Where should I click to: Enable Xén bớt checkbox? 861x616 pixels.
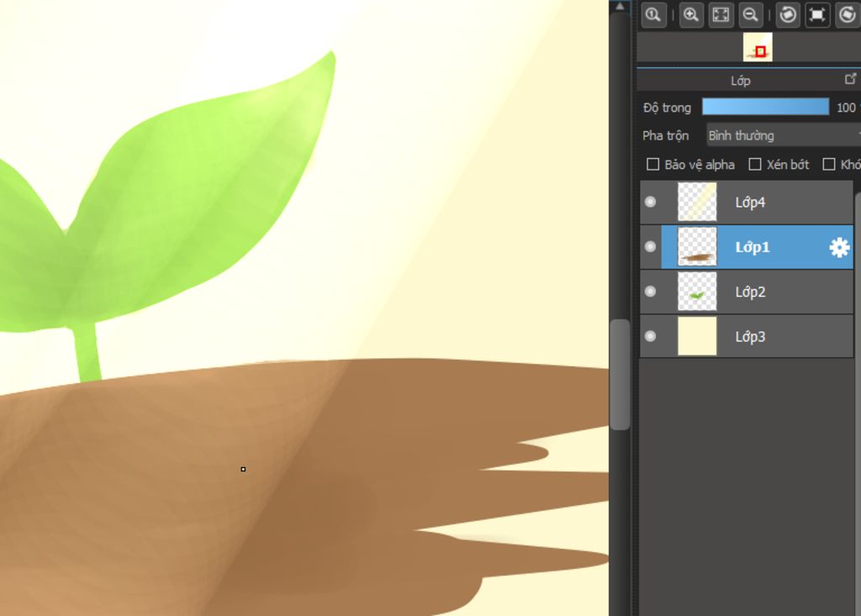(x=755, y=164)
